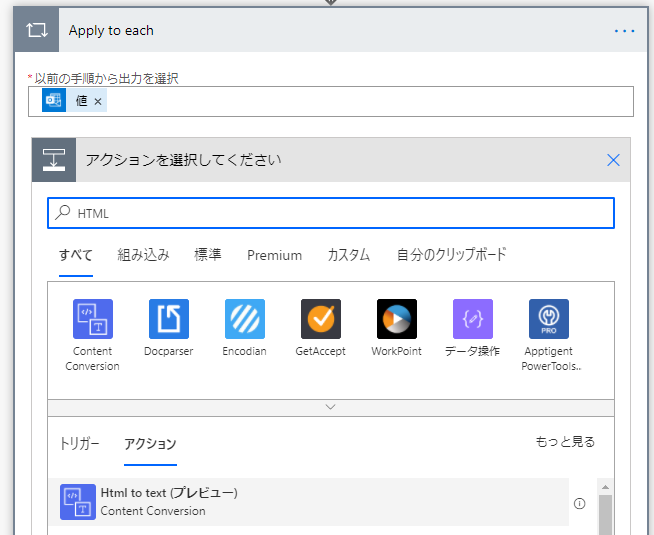Choose the データ操作 connector icon

click(x=473, y=319)
